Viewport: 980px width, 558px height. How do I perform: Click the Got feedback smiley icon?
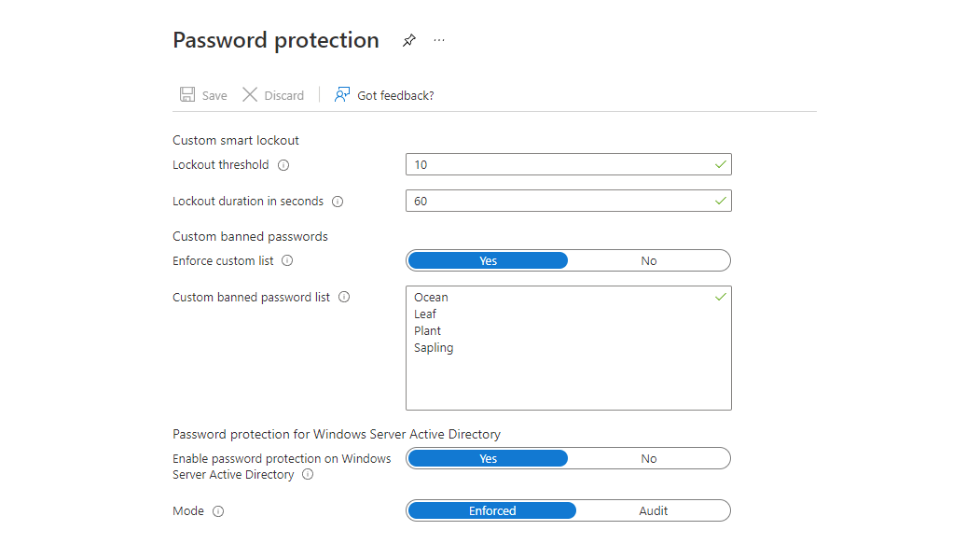[341, 94]
